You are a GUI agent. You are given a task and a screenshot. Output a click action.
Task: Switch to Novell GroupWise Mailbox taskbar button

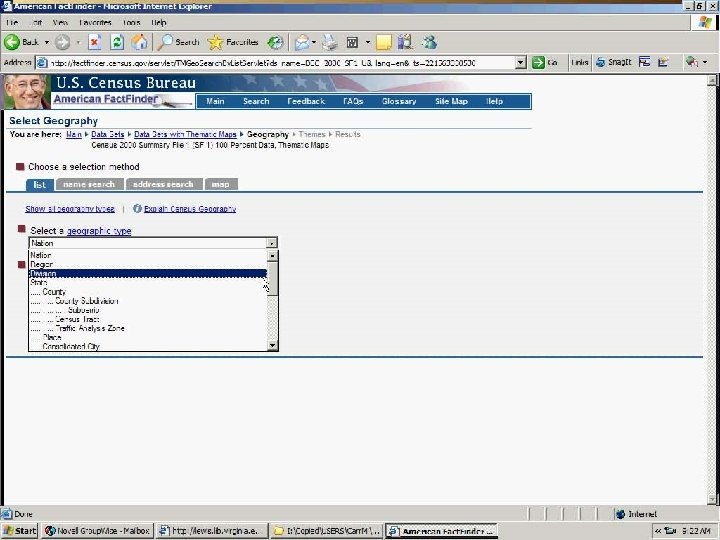[x=97, y=531]
